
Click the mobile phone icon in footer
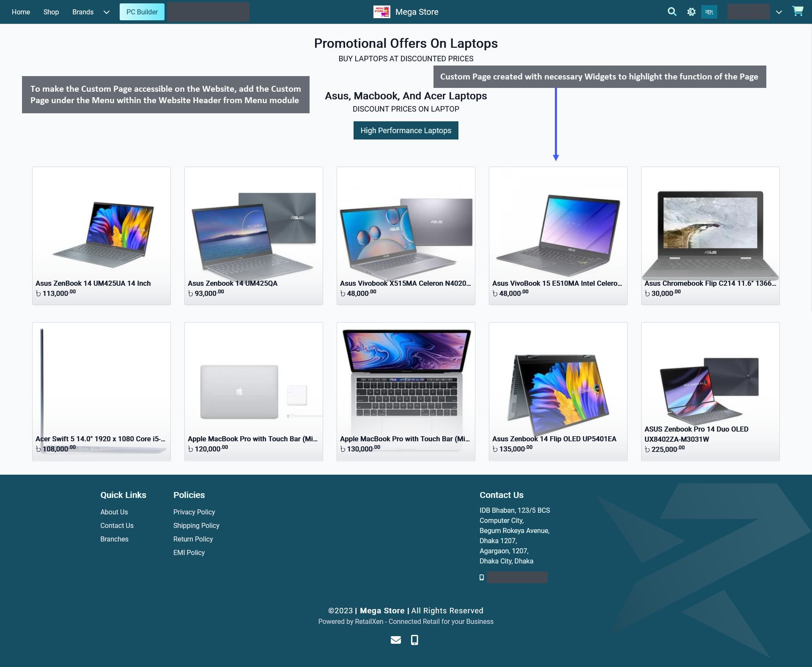tap(414, 640)
